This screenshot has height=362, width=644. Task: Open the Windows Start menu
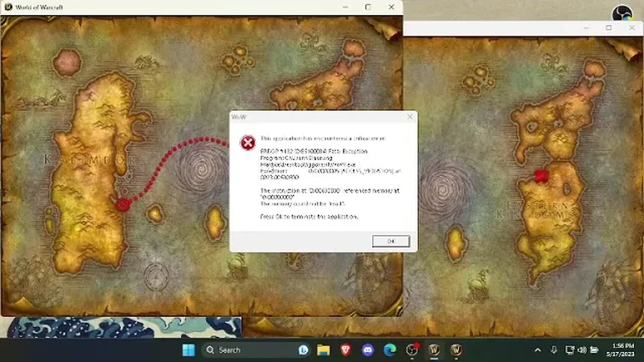click(189, 350)
